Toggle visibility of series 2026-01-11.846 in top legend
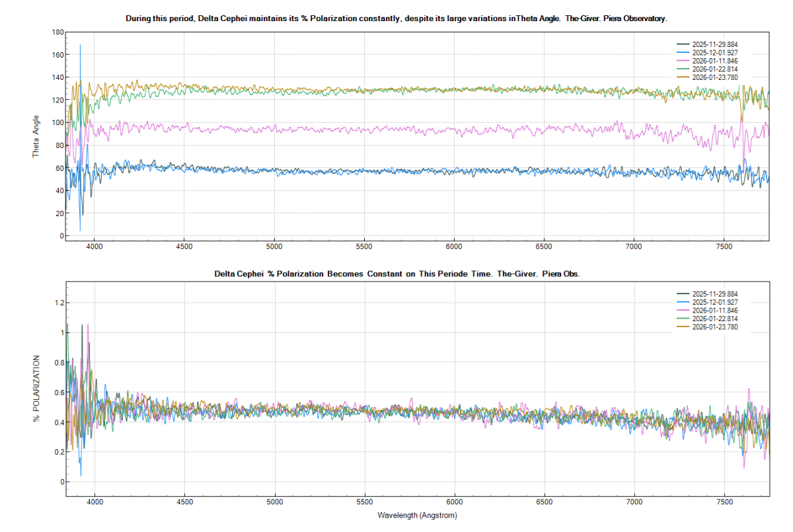This screenshot has height=532, width=793. pos(716,60)
